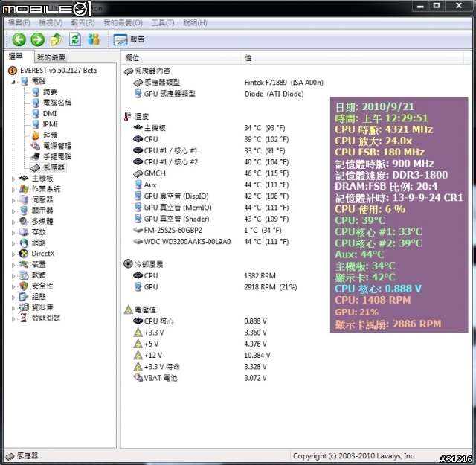Select the FM-25S2S-60GBP2 drive row

click(x=208, y=230)
